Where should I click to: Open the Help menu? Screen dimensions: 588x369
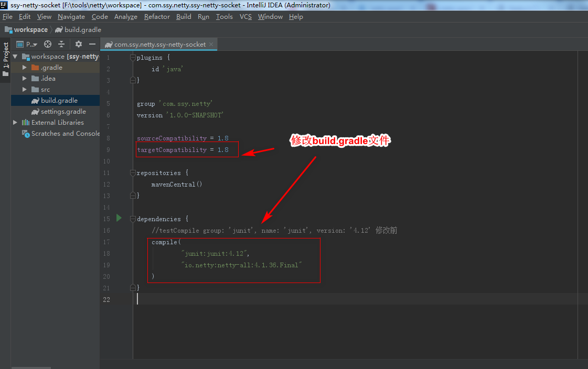pyautogui.click(x=296, y=16)
